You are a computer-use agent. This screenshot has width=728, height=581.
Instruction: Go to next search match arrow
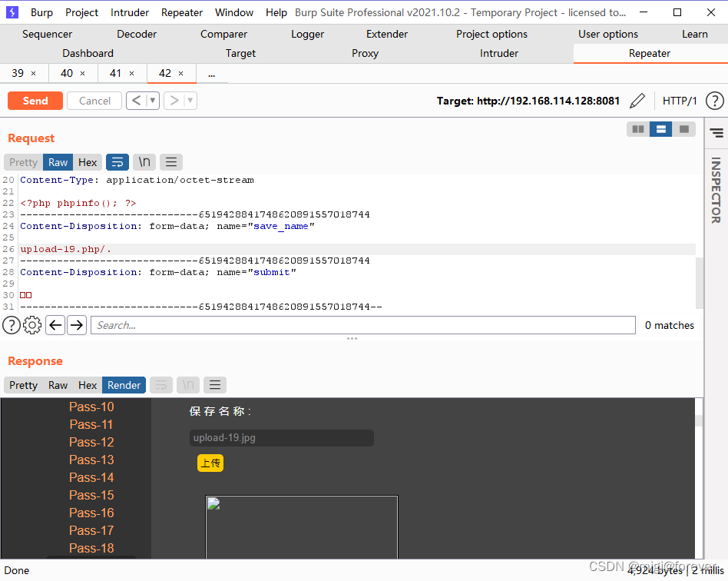point(77,325)
